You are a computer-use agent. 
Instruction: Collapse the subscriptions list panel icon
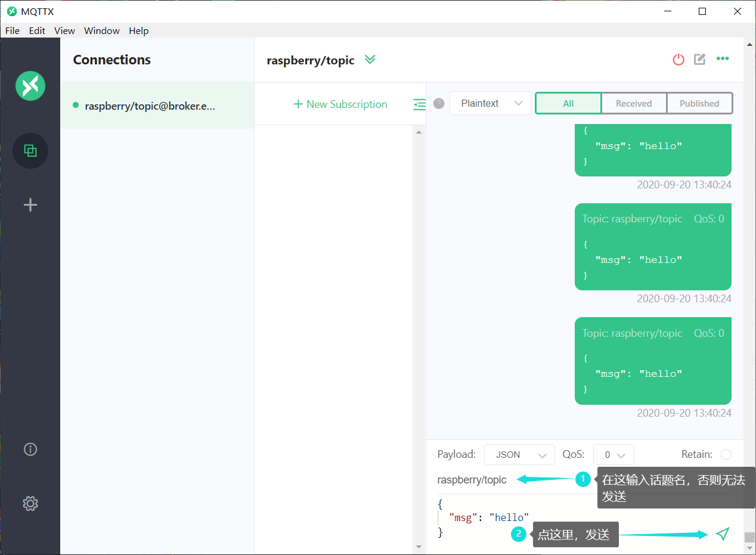pyautogui.click(x=420, y=104)
